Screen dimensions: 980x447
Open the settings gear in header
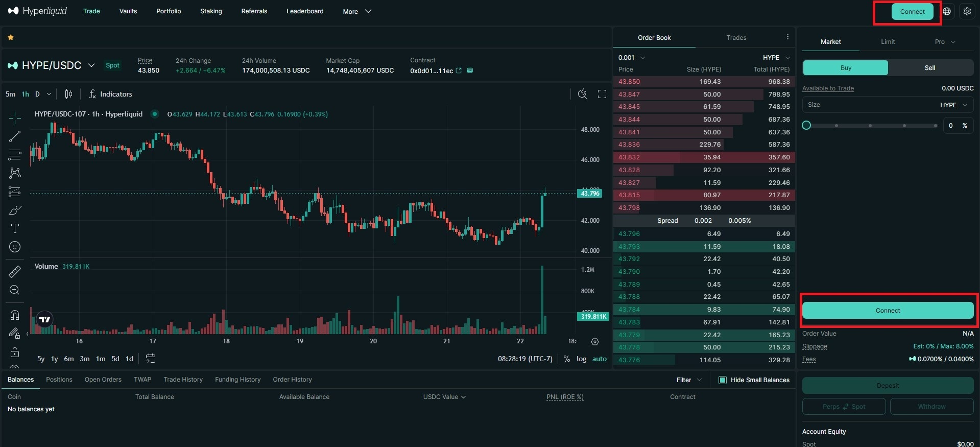pos(967,11)
